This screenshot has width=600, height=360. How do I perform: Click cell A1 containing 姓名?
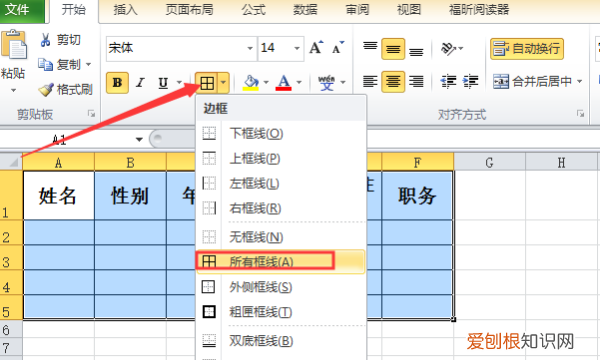point(59,195)
